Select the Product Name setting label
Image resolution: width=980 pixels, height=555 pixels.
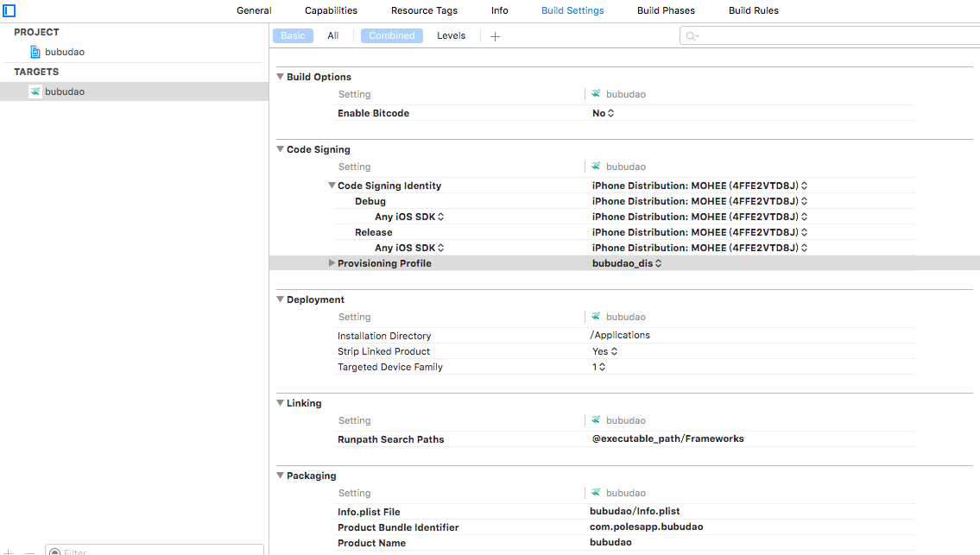(x=371, y=543)
